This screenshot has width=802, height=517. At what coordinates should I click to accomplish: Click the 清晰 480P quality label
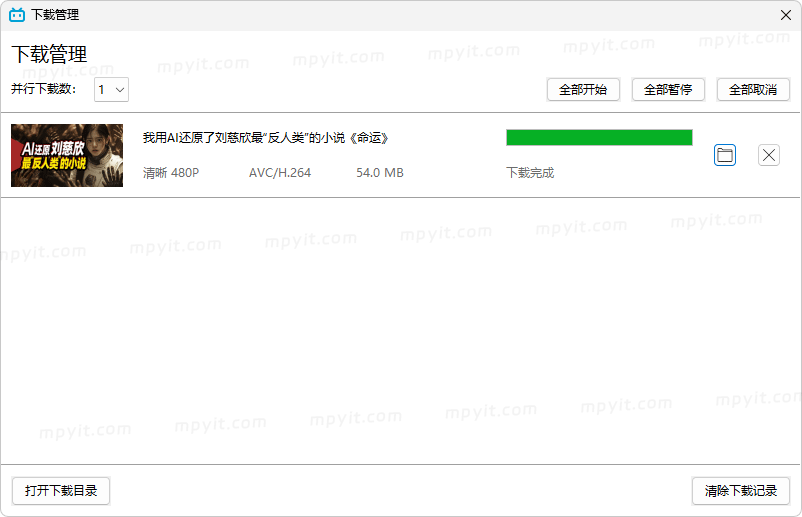coord(171,173)
